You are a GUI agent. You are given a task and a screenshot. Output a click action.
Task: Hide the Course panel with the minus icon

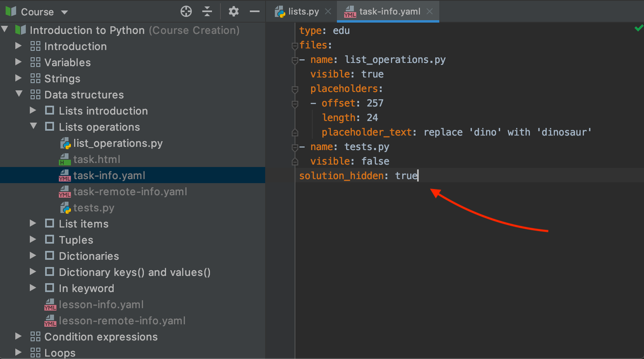coord(255,11)
